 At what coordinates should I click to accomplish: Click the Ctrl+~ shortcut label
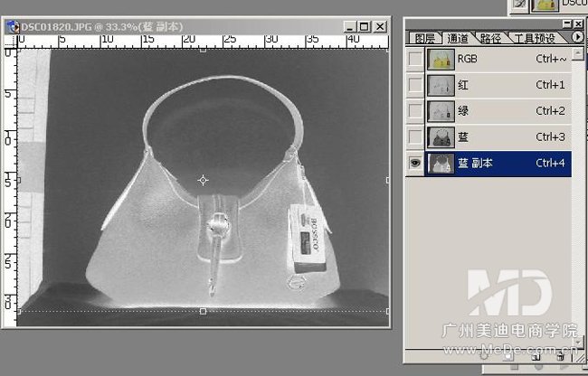[551, 59]
